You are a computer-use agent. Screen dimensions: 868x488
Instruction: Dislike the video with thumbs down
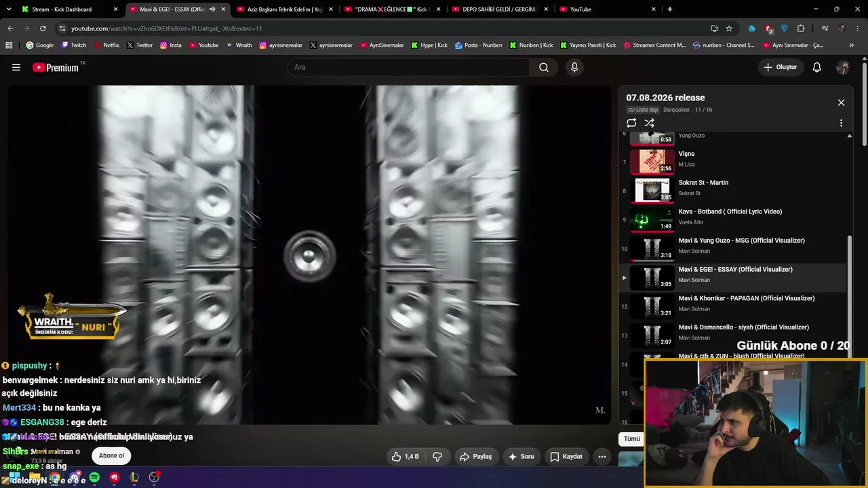(x=437, y=457)
